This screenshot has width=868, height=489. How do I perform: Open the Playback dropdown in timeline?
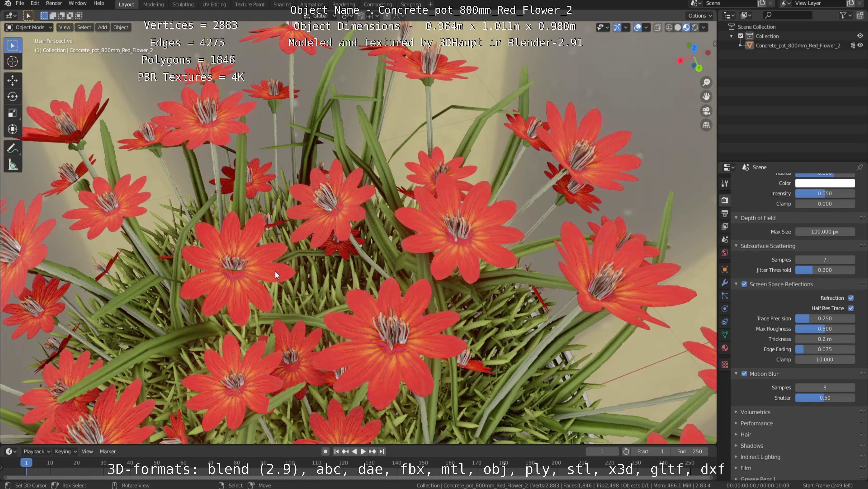click(x=37, y=451)
